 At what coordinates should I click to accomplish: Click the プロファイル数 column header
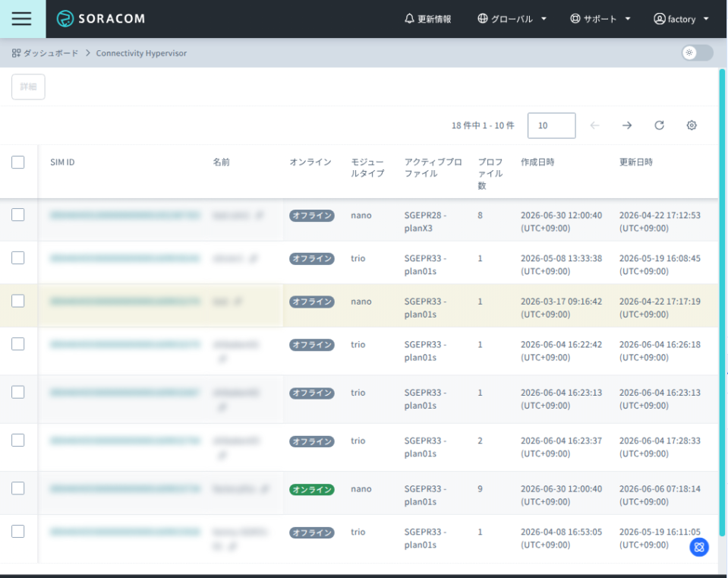[x=490, y=174]
